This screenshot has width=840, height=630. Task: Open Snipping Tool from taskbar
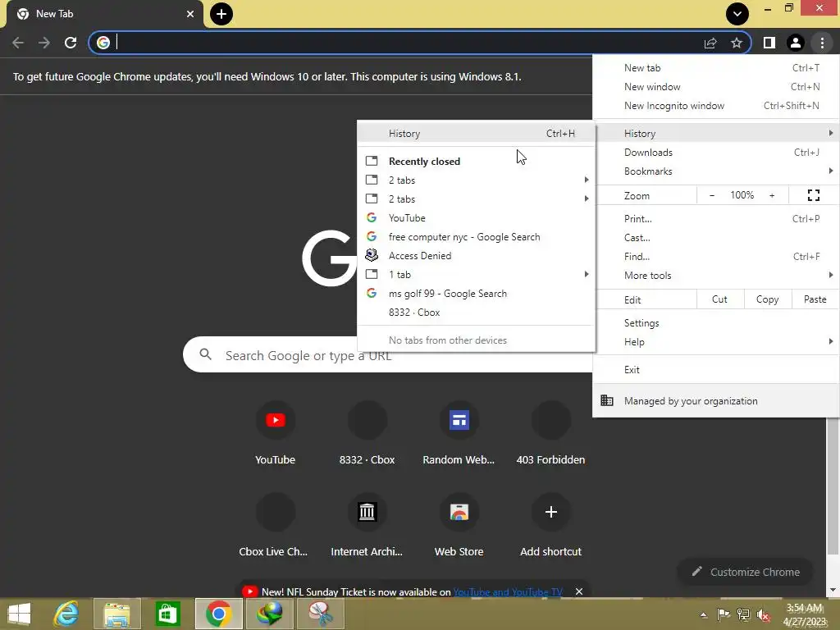coord(320,614)
